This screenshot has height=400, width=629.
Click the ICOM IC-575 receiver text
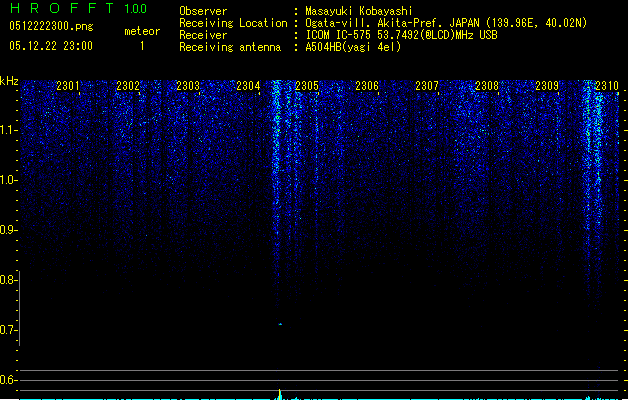[401, 35]
